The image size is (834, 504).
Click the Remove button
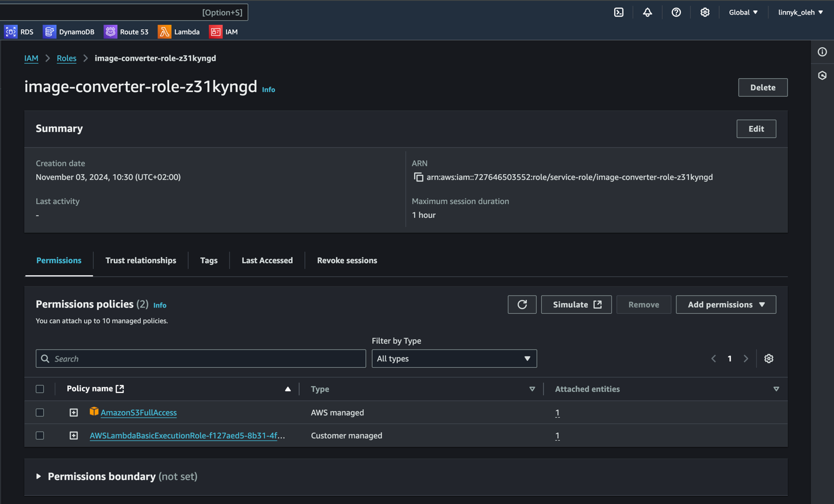(644, 305)
